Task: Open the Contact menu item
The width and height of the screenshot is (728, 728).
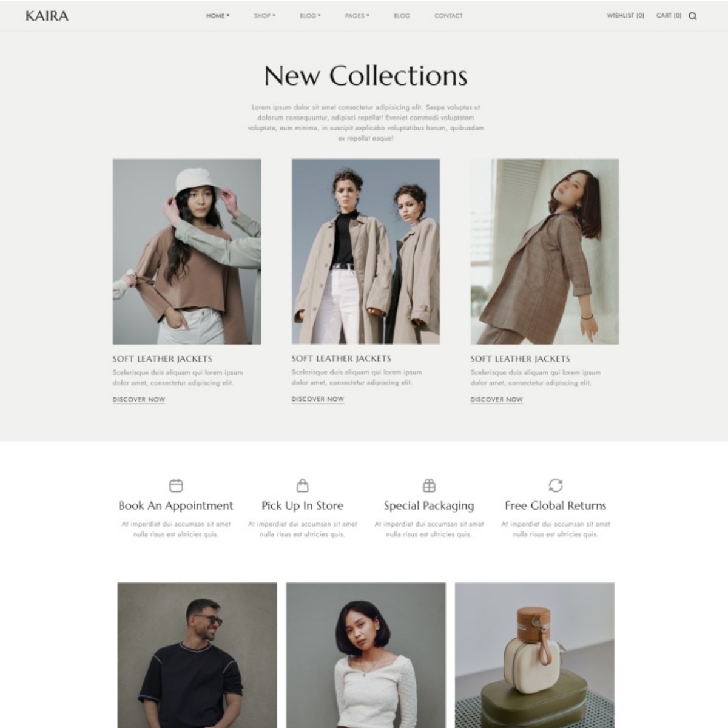Action: (448, 16)
